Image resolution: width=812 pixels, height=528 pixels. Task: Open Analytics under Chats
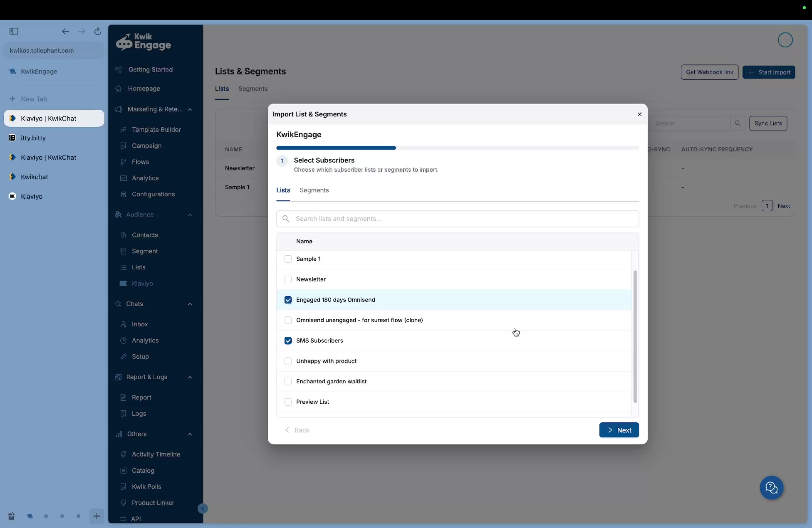click(145, 340)
